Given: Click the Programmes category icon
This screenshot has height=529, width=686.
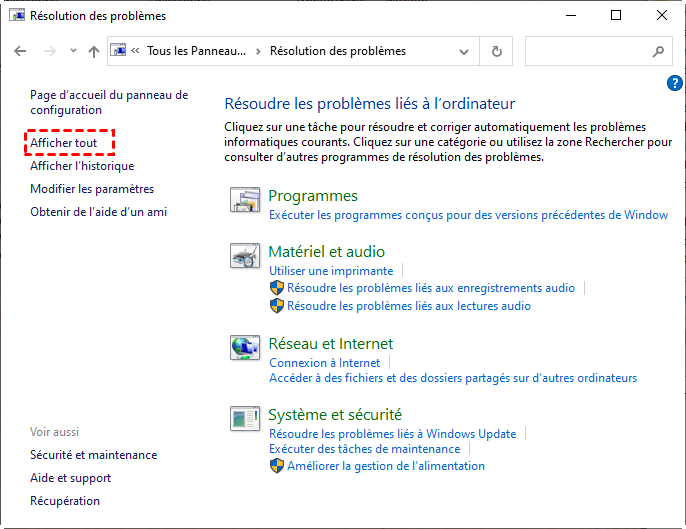Looking at the screenshot, I should tap(245, 200).
